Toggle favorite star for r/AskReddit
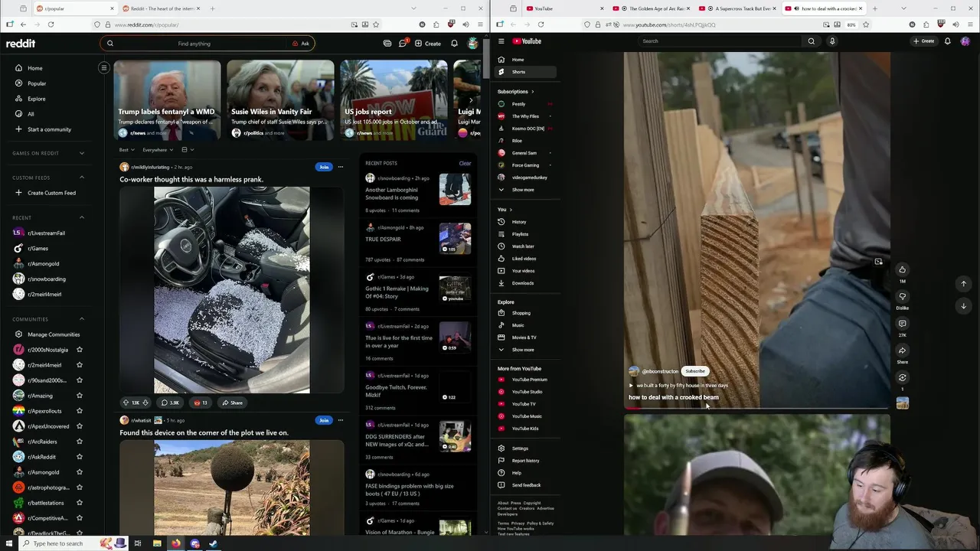Viewport: 980px width, 551px height. click(x=79, y=457)
